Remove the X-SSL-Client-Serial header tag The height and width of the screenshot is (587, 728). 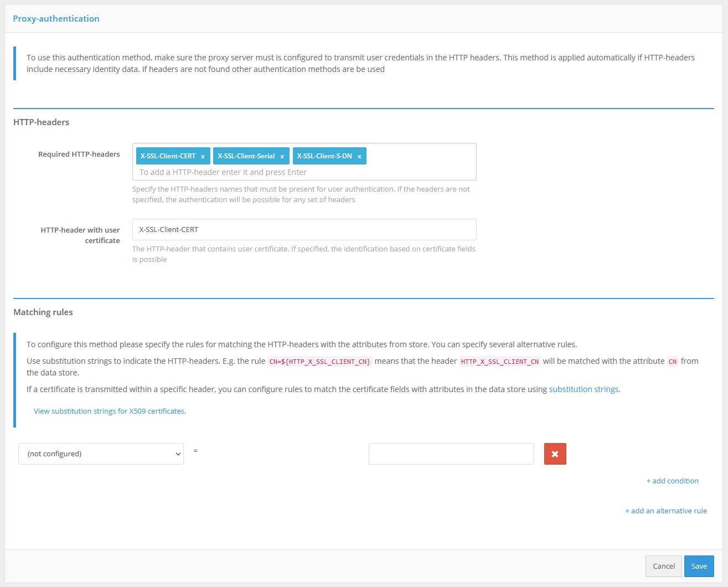(x=282, y=157)
